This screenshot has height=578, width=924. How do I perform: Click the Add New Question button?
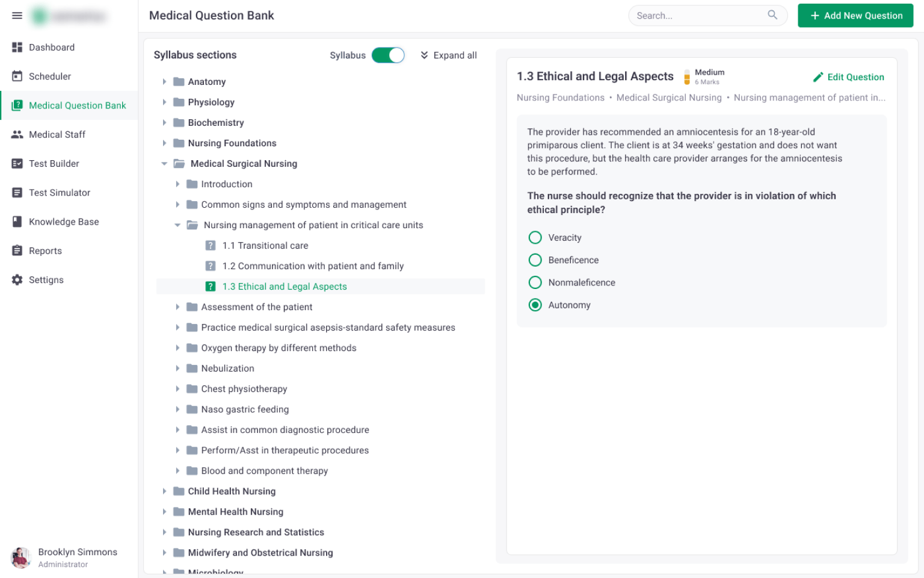855,16
